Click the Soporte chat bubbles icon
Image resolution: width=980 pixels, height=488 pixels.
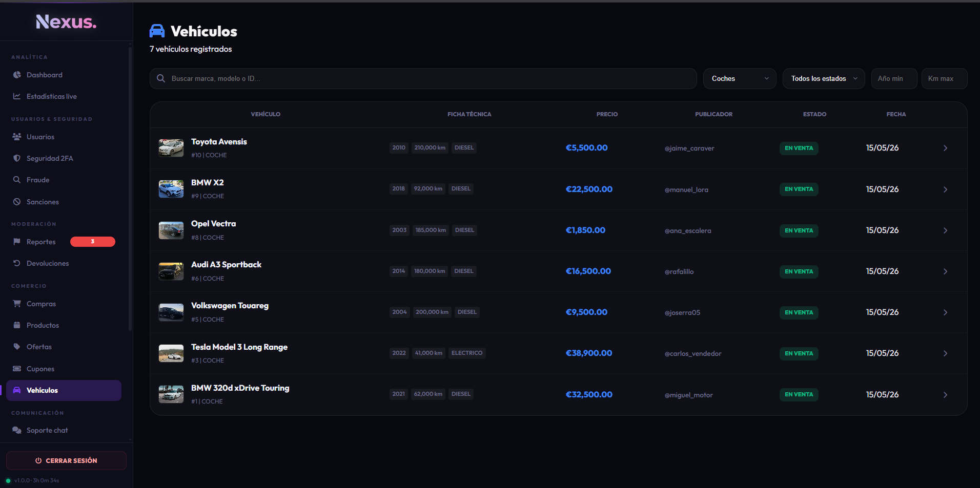tap(17, 430)
